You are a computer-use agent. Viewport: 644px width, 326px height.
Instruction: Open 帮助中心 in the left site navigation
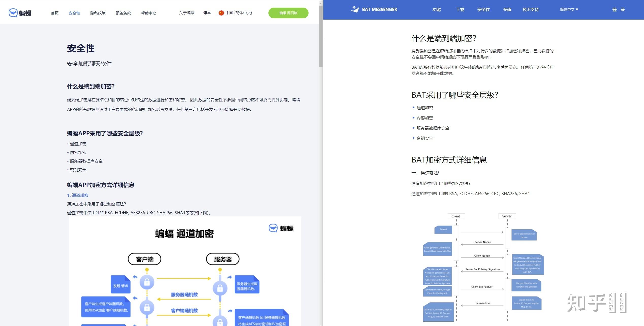pyautogui.click(x=149, y=13)
